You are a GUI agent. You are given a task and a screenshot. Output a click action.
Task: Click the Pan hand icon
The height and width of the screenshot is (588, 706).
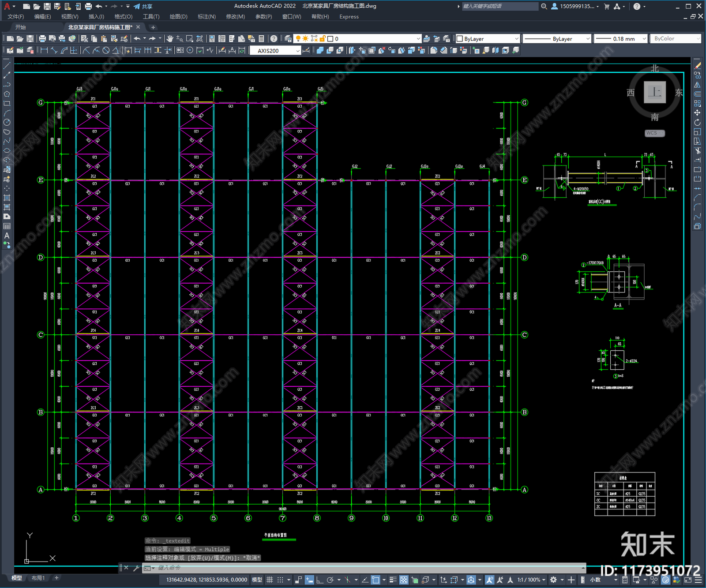point(170,39)
